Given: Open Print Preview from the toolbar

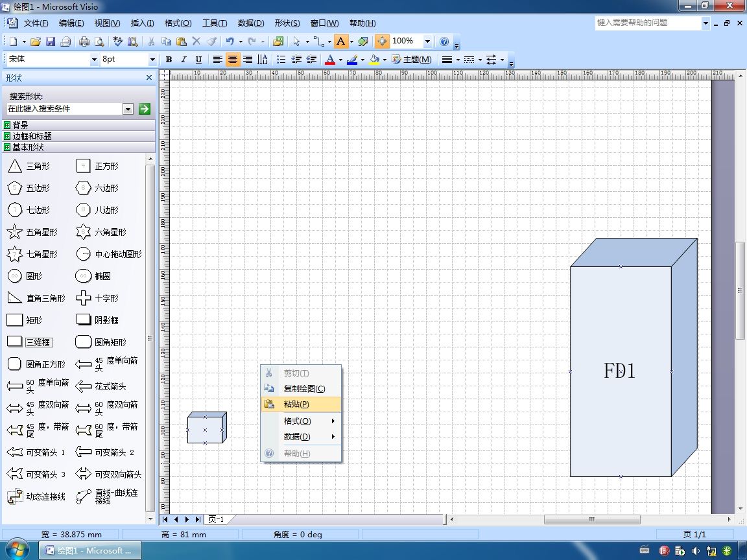Looking at the screenshot, I should click(99, 41).
